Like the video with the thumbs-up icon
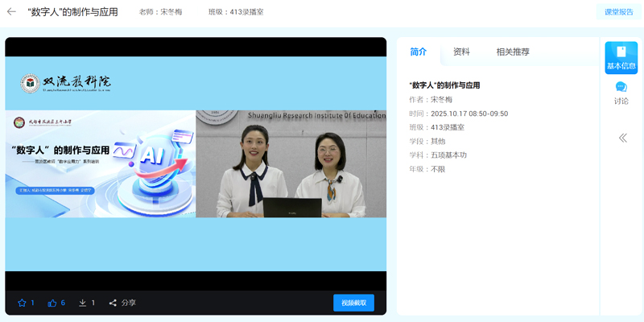 point(52,303)
